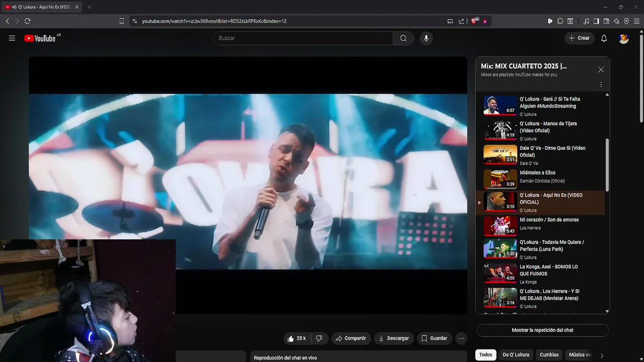The image size is (644, 362).
Task: Open more actions ellipsis below video
Action: tap(461, 338)
